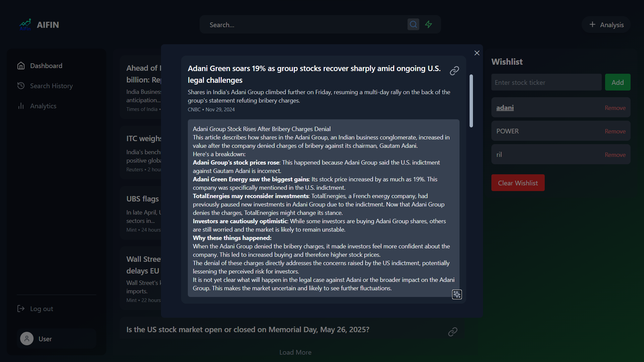Copy the Adani Green article link icon
The image size is (644, 362).
click(454, 71)
